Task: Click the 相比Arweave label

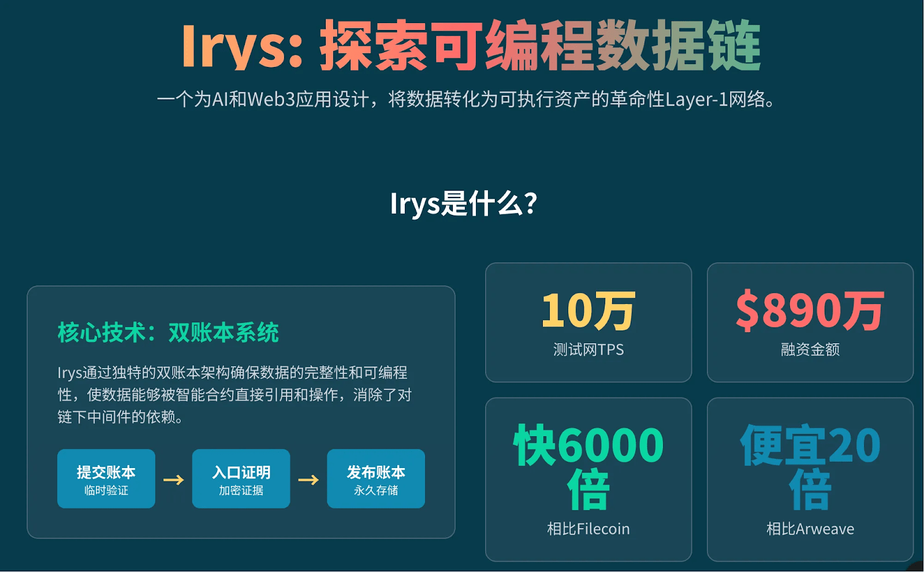Action: pos(810,529)
